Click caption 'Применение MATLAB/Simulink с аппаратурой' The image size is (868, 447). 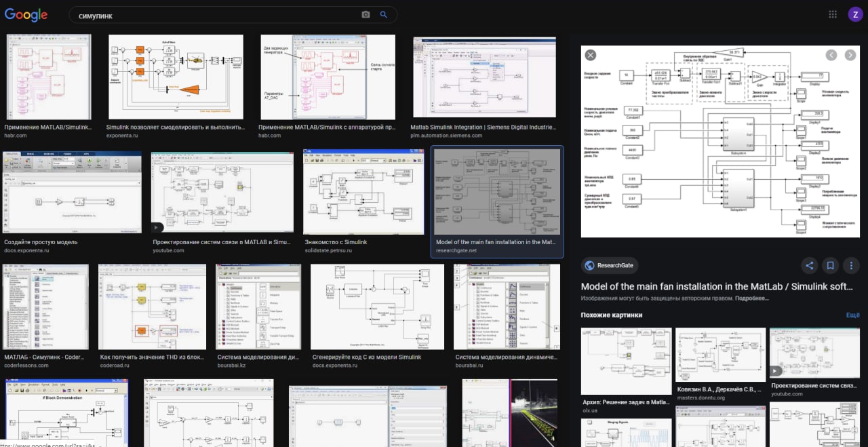click(x=326, y=127)
